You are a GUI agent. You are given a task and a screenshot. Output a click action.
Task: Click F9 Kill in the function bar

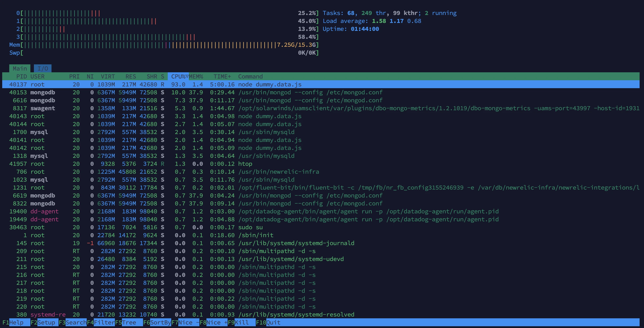click(x=242, y=322)
